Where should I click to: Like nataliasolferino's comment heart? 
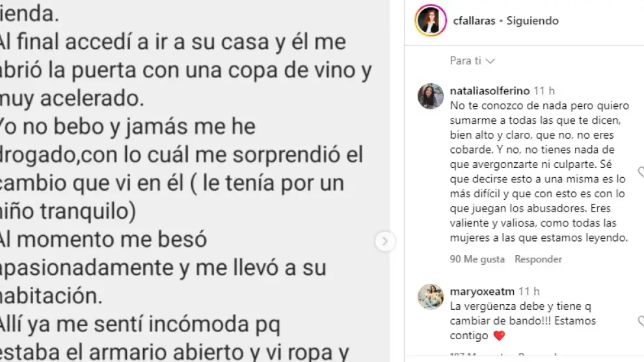pyautogui.click(x=641, y=172)
